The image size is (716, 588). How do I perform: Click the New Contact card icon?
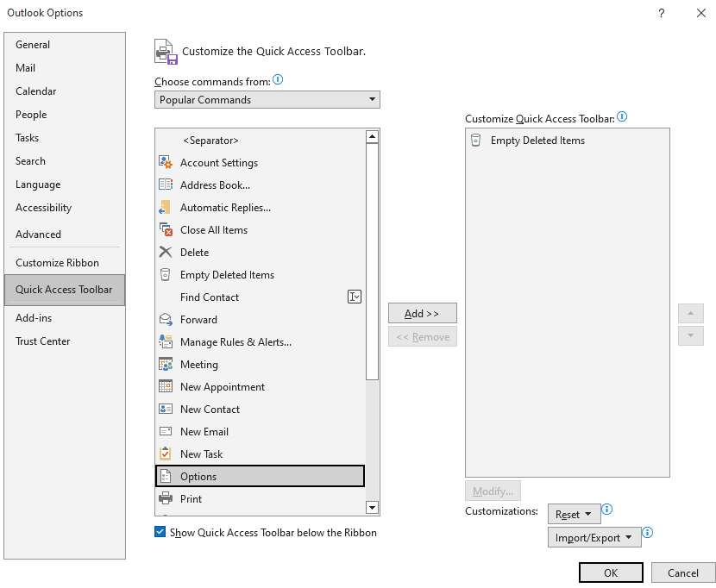[x=166, y=409]
